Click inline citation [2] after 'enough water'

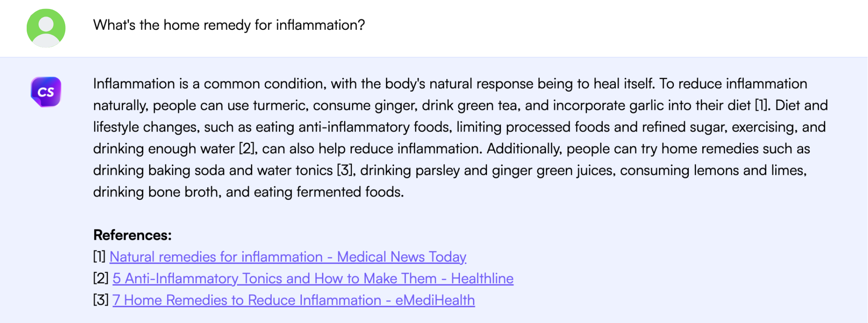[248, 149]
